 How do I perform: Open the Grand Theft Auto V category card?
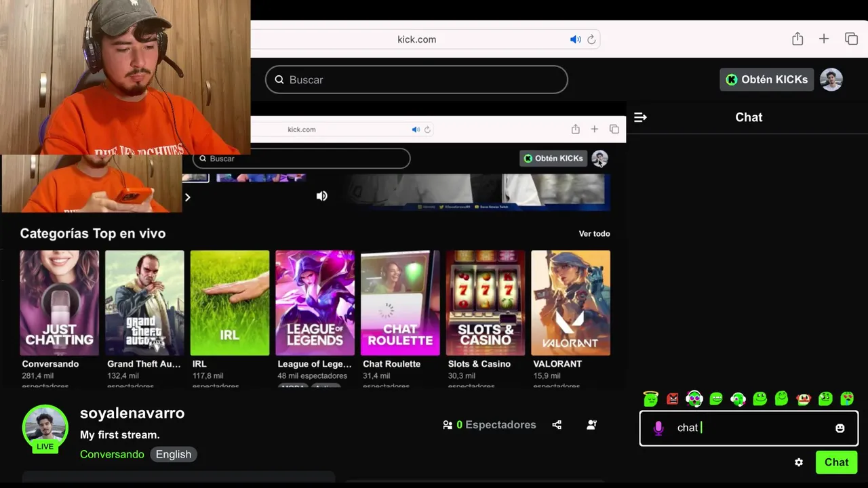144,303
